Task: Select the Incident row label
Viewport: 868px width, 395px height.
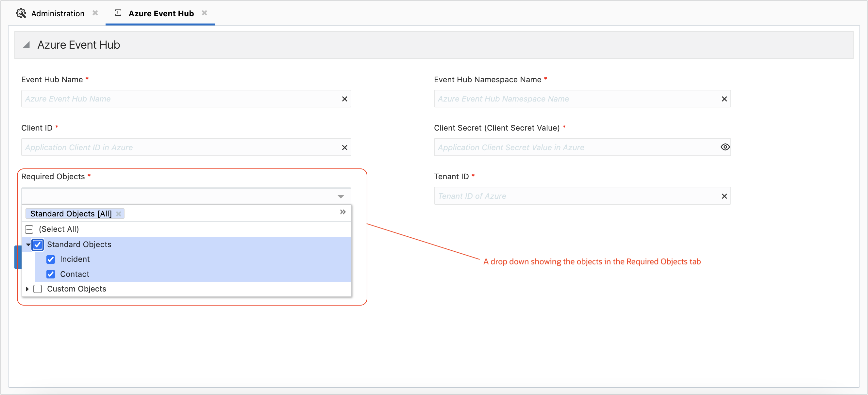Action: pyautogui.click(x=75, y=260)
